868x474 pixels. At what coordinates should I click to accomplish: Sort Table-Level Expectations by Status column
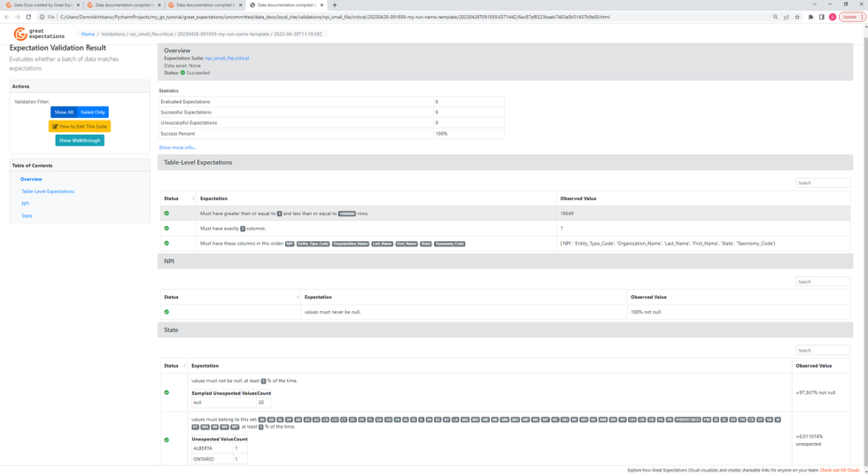(193, 198)
